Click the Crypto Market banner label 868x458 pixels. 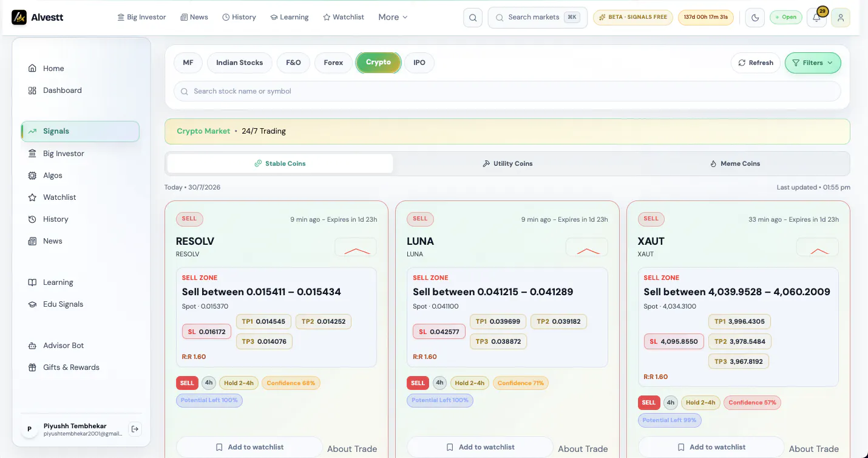point(203,131)
